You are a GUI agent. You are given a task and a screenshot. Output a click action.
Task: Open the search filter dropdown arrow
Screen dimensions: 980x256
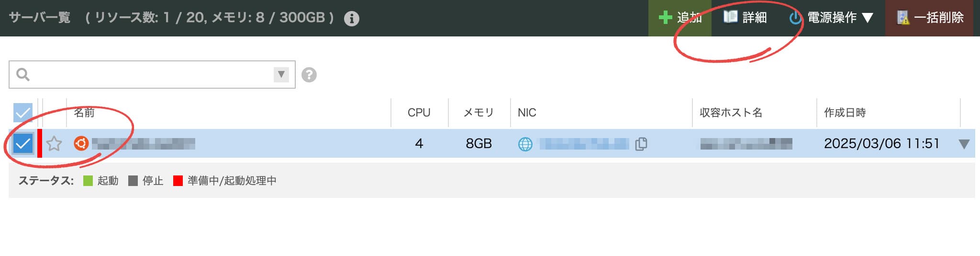(x=281, y=74)
